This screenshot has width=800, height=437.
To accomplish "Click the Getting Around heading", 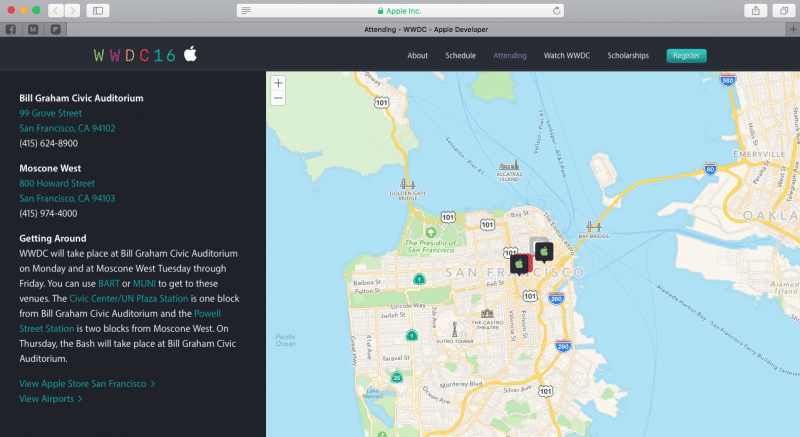I will point(53,238).
